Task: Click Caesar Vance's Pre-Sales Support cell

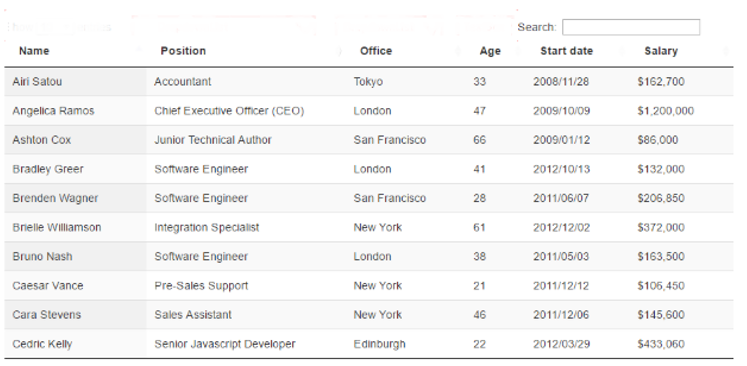Action: 201,286
